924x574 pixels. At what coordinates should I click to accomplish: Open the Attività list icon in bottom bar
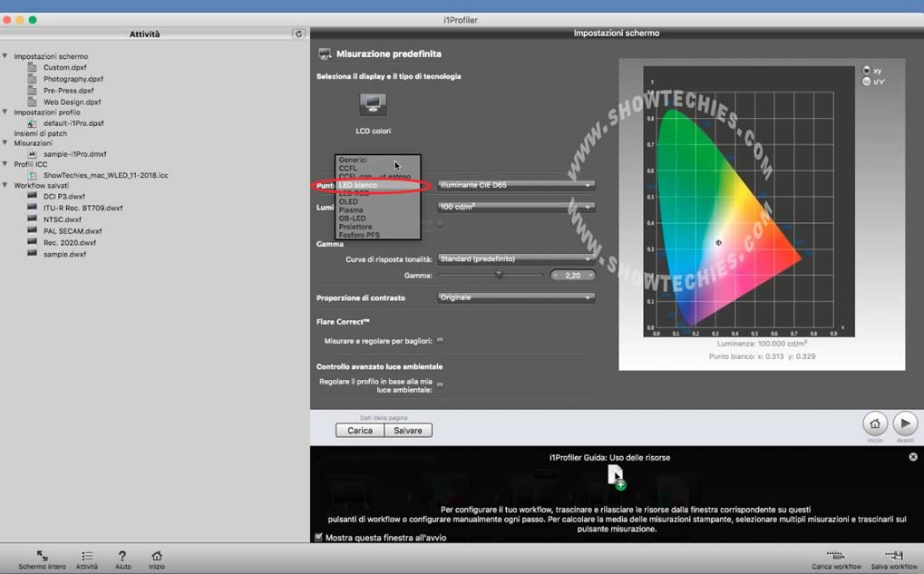click(87, 555)
